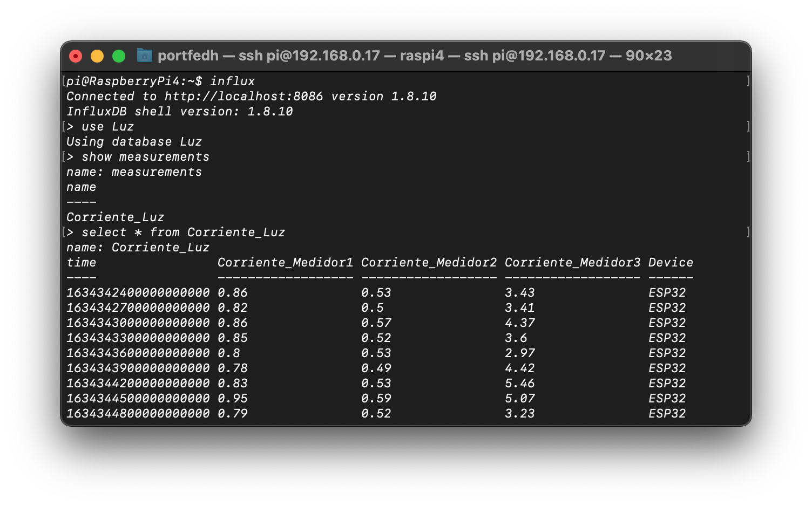This screenshot has height=506, width=812.
Task: Click the Medidor1 value 0.95
Action: (232, 398)
